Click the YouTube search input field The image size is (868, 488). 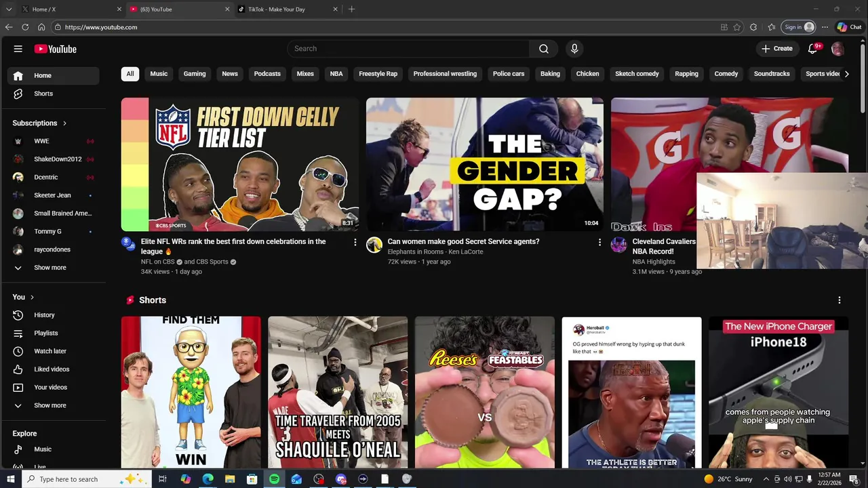click(x=408, y=49)
